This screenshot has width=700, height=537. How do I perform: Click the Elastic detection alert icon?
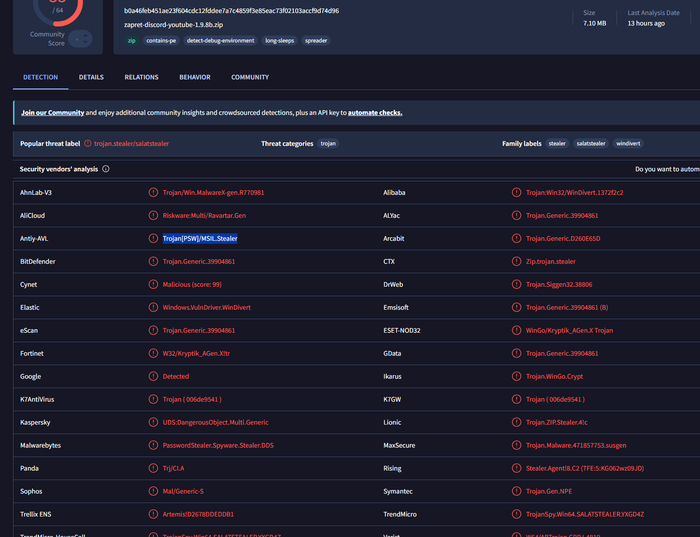click(x=153, y=307)
